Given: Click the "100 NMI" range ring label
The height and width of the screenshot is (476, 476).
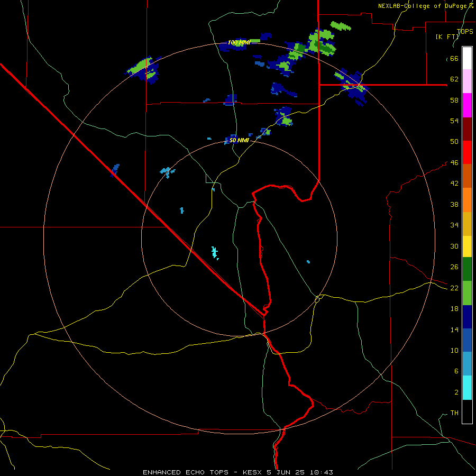Looking at the screenshot, I should point(239,42).
